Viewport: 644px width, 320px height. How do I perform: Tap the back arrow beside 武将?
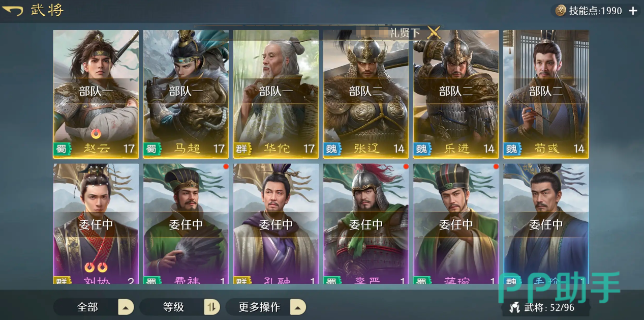[13, 11]
